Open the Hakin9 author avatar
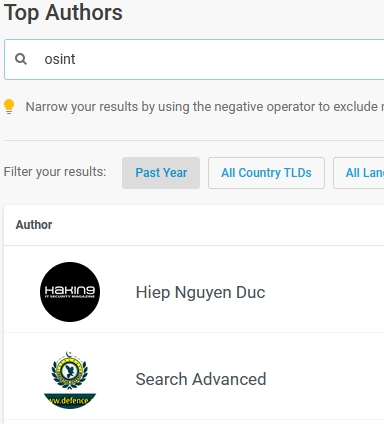Screen dimensions: 384x424 pyautogui.click(x=70, y=292)
